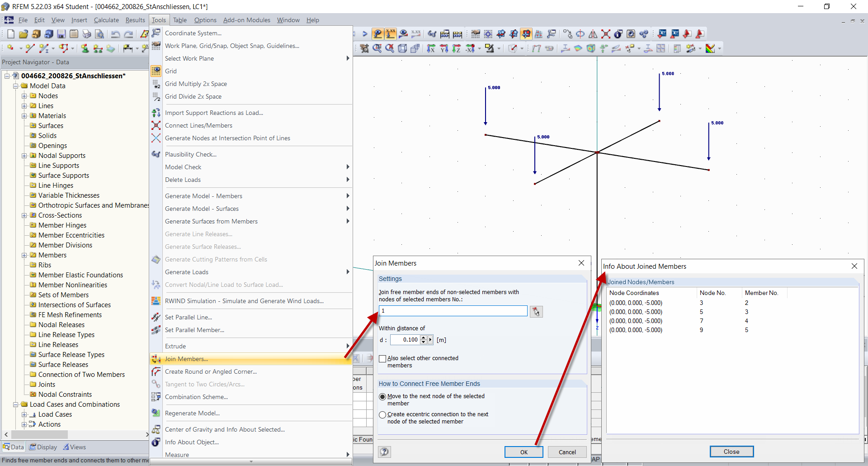Click the Save floppy disk icon
The image size is (868, 466).
61,34
